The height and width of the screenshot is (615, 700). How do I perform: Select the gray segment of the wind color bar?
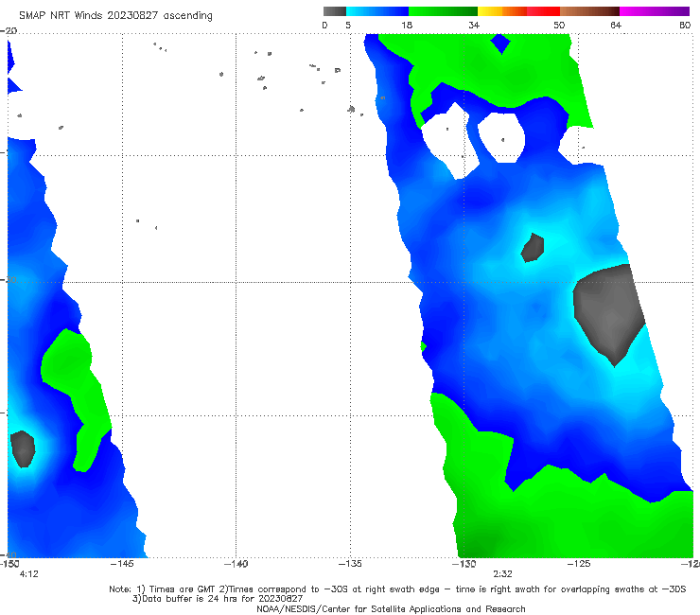(x=335, y=11)
